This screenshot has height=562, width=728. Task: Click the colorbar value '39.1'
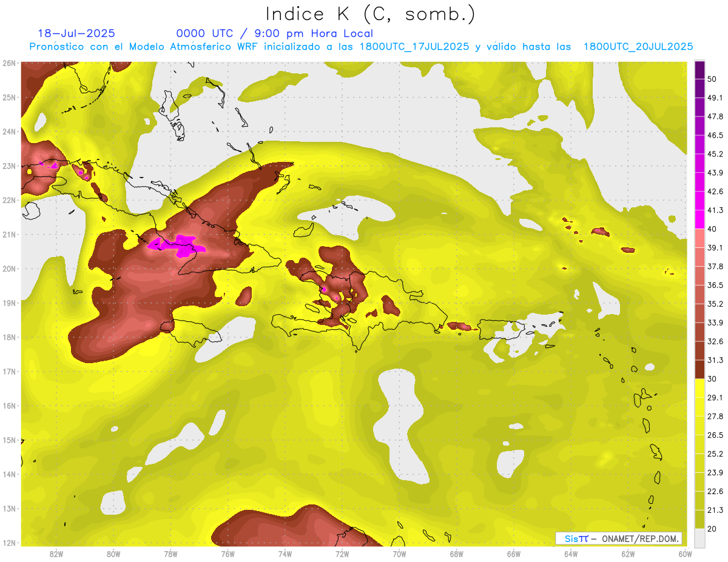[715, 248]
